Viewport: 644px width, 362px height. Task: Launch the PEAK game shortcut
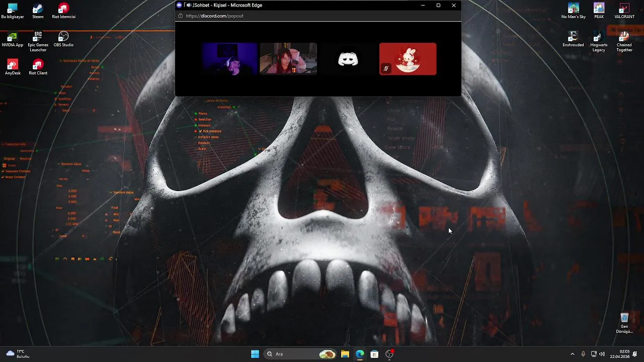point(599,11)
